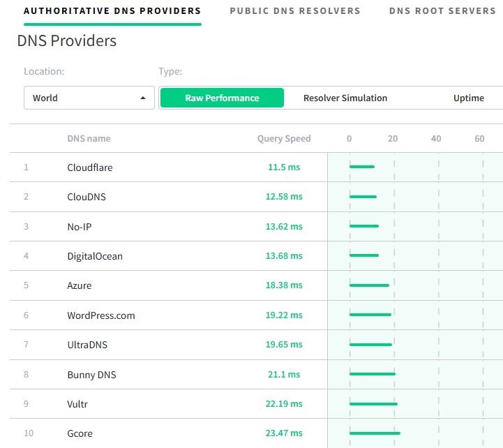Select the Bunny DNS entry
The width and height of the screenshot is (503, 448).
pyautogui.click(x=92, y=375)
